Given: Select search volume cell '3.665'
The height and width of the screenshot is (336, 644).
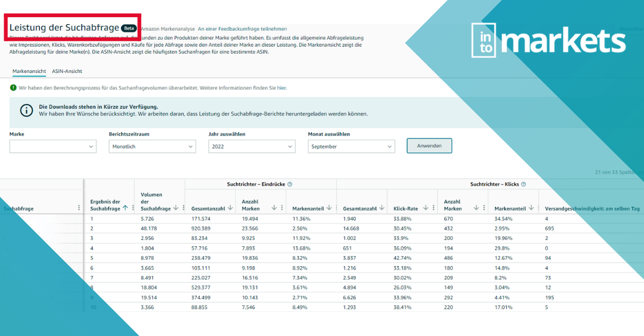Looking at the screenshot, I should (x=148, y=267).
